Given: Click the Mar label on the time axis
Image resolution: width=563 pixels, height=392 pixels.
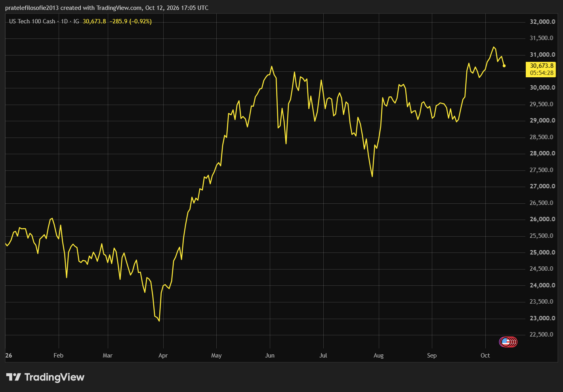Looking at the screenshot, I should pos(108,356).
